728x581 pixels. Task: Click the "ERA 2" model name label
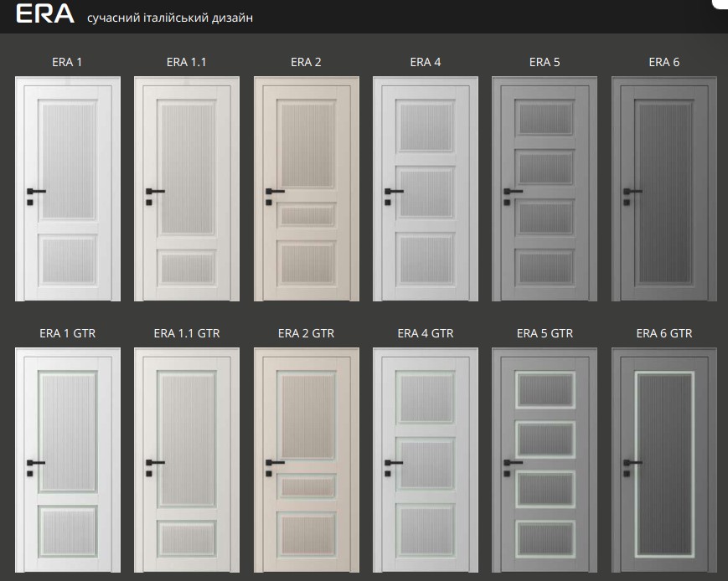click(307, 62)
